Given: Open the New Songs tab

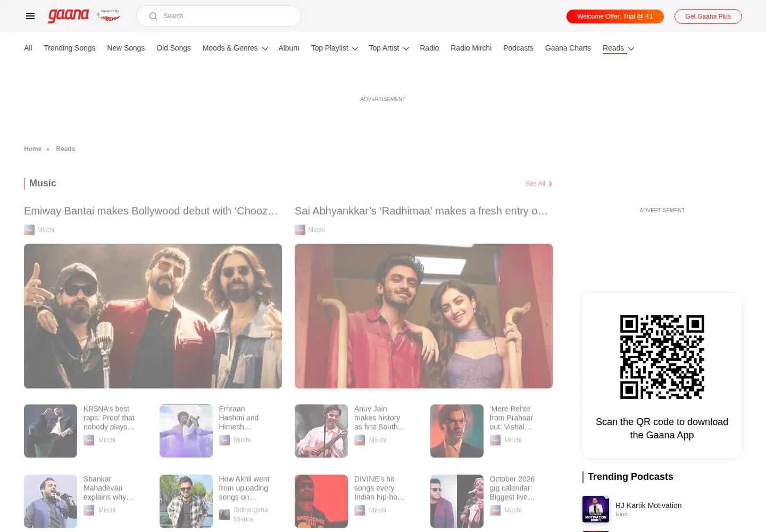Looking at the screenshot, I should (126, 48).
